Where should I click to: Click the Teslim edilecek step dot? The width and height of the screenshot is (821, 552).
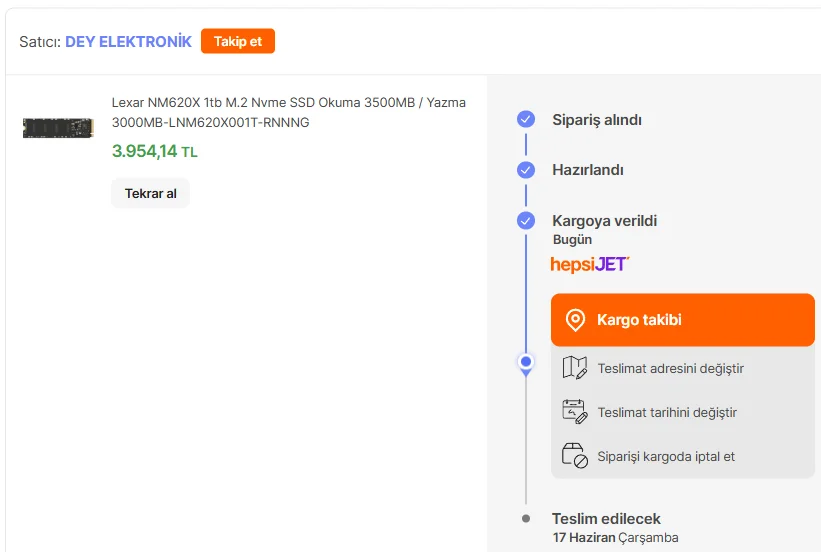[x=526, y=518]
